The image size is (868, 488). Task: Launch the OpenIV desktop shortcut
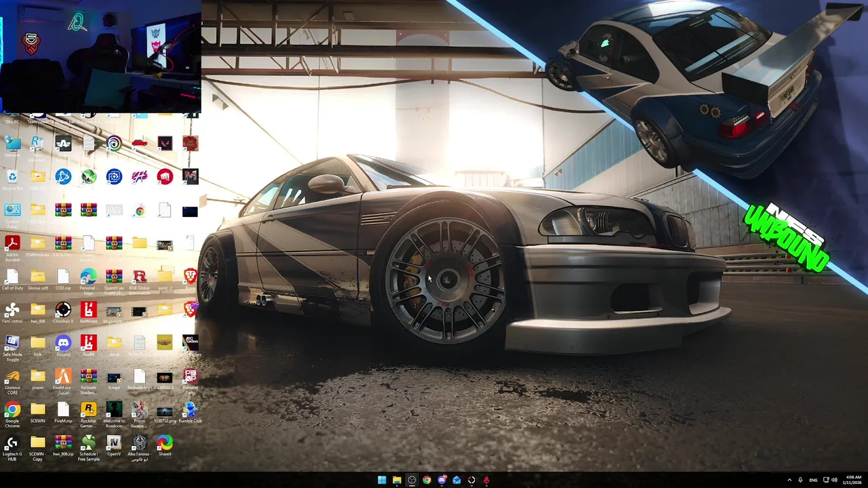point(114,445)
